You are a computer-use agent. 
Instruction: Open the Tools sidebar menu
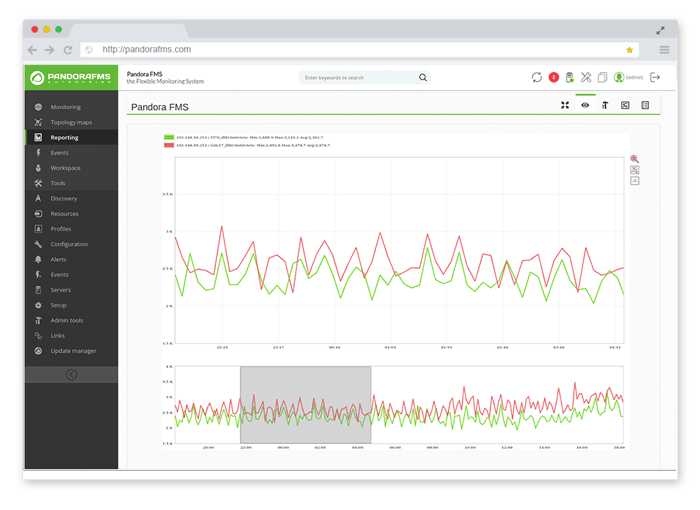click(71, 183)
